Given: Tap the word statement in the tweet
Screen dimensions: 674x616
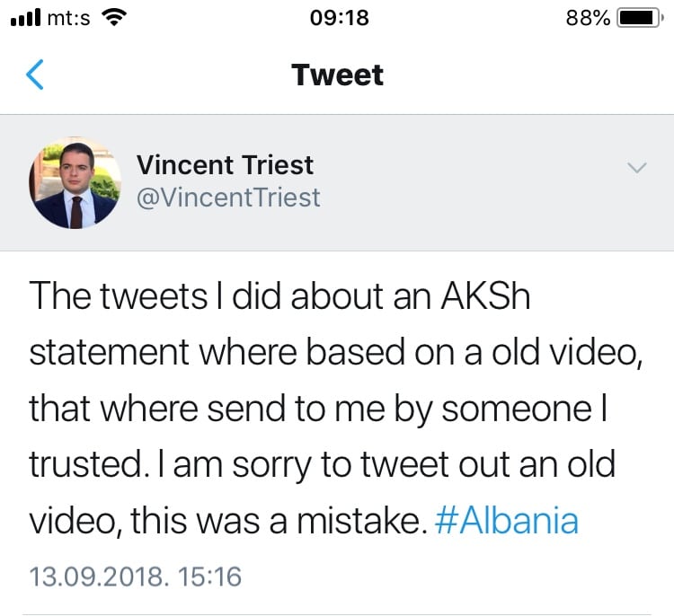Looking at the screenshot, I should (x=110, y=354).
